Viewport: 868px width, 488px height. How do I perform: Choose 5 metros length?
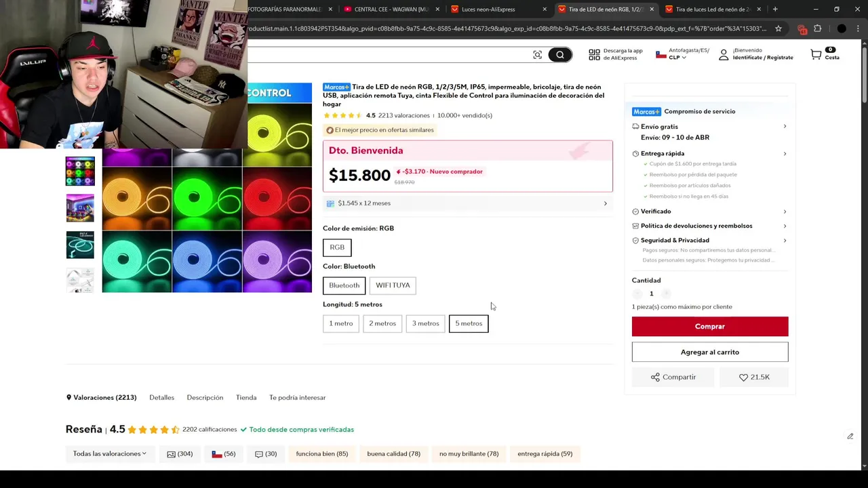point(469,323)
